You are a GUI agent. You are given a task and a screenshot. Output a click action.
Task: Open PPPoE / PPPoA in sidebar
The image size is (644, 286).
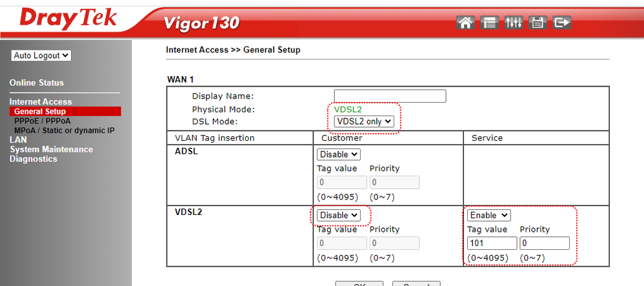pyautogui.click(x=43, y=121)
